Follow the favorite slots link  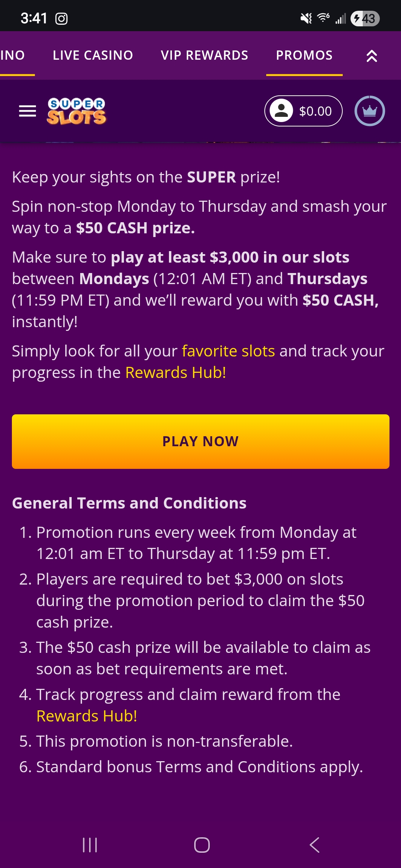click(228, 351)
